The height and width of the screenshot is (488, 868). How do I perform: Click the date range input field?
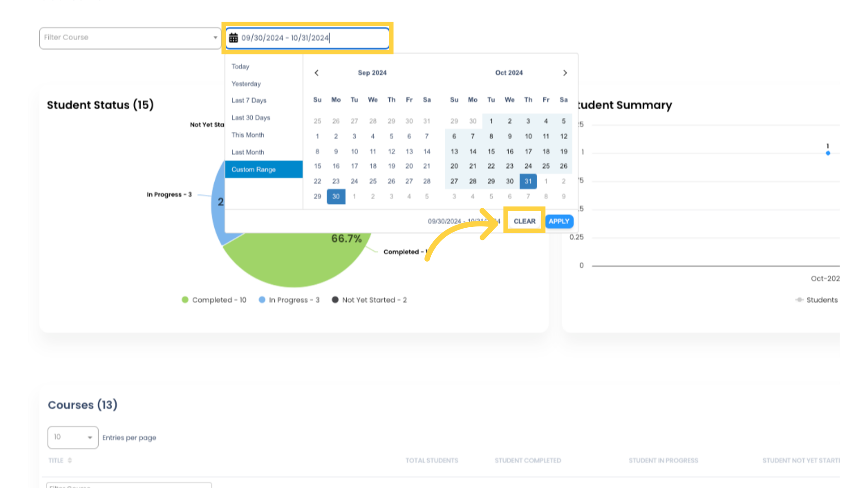tap(307, 38)
